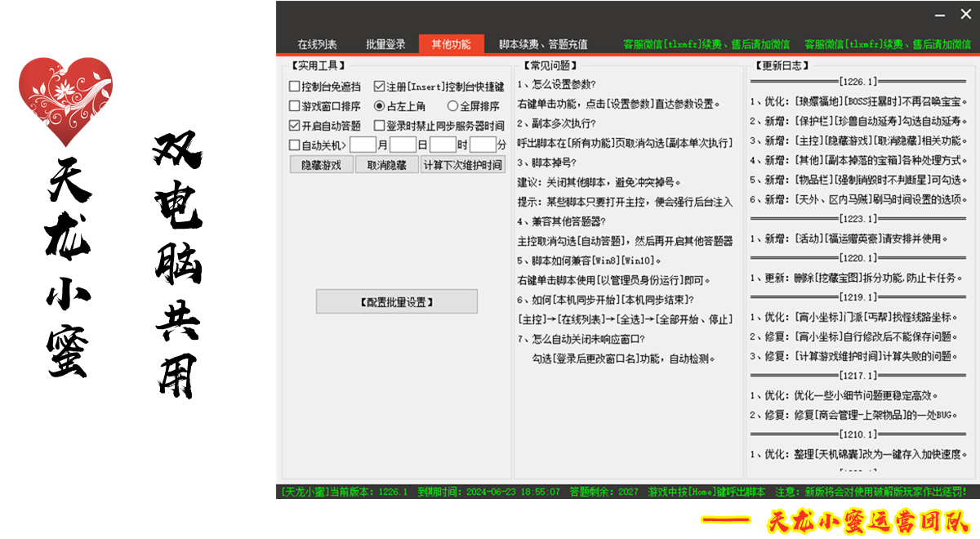This screenshot has width=980, height=539.
Task: Check 登录时禁止同步服务器时间 option
Action: pos(380,126)
